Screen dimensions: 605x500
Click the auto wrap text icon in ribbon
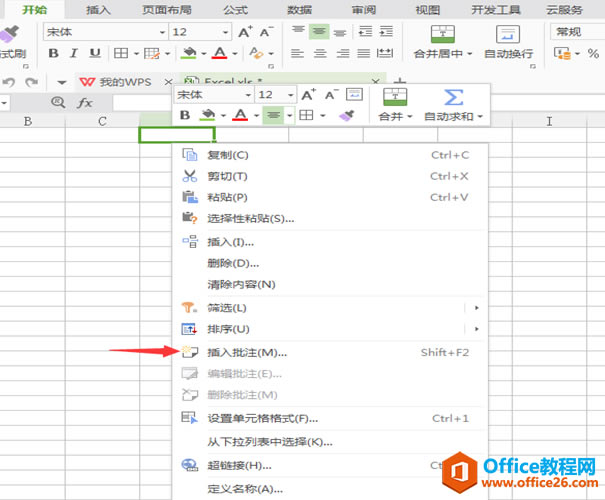(508, 34)
